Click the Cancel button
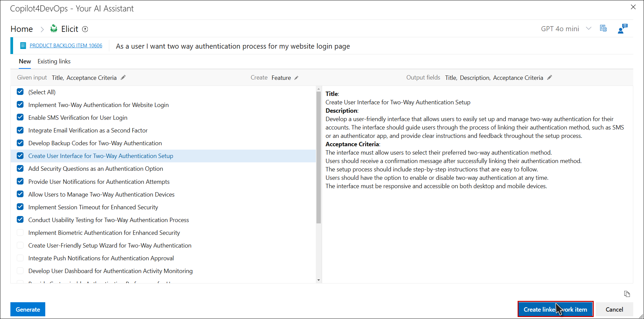644x319 pixels. 614,309
